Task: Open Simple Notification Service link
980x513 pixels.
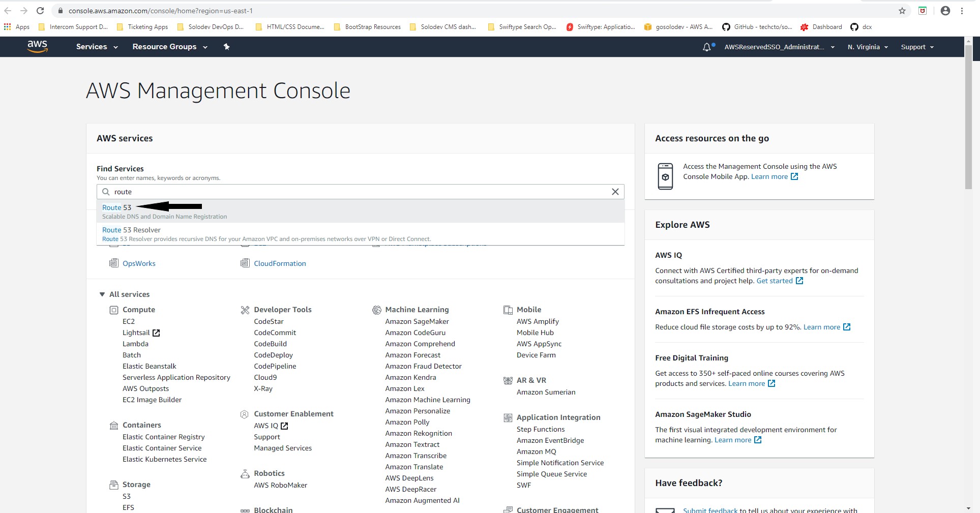Action: [560, 463]
